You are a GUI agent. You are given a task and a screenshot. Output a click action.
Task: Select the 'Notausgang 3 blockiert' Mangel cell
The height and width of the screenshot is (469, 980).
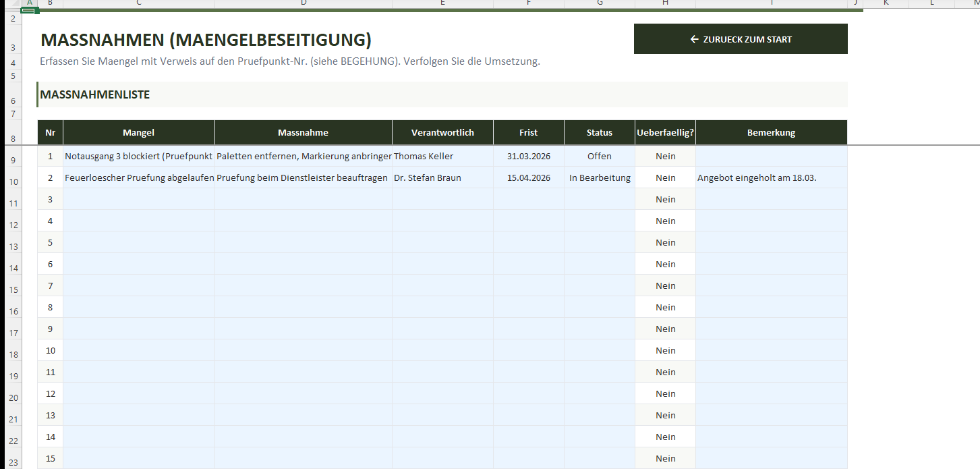[x=139, y=156]
